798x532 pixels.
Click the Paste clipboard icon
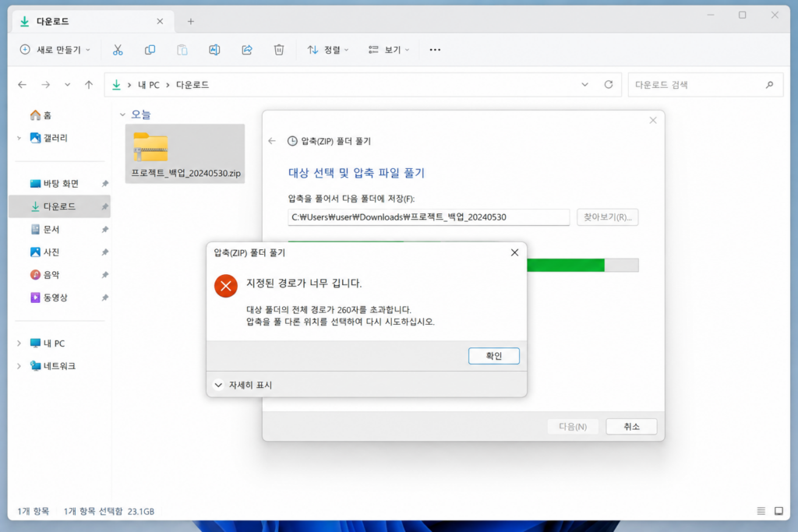(182, 50)
